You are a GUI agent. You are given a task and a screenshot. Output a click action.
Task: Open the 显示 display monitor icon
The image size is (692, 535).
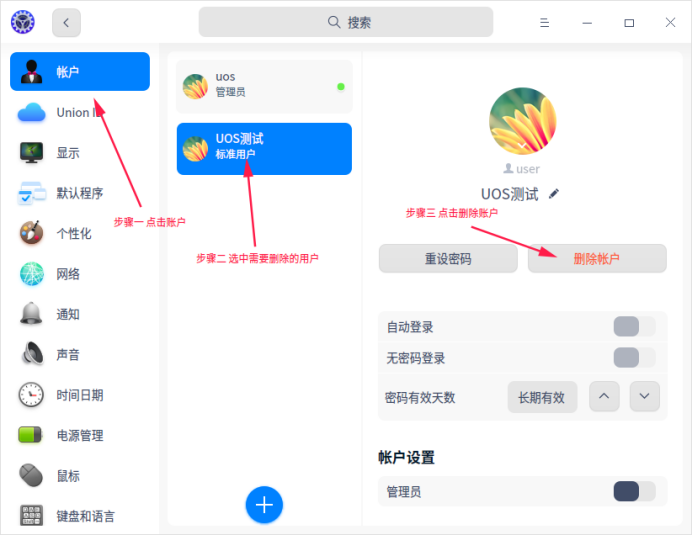(31, 153)
